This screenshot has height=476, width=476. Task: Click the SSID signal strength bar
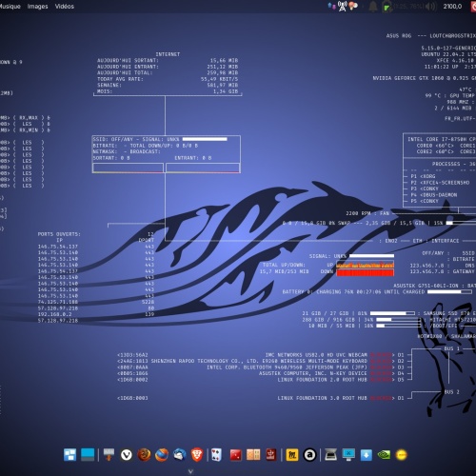coord(205,139)
